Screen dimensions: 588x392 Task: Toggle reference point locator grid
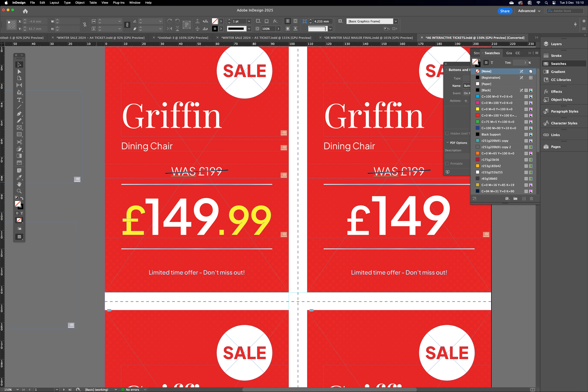[11, 25]
